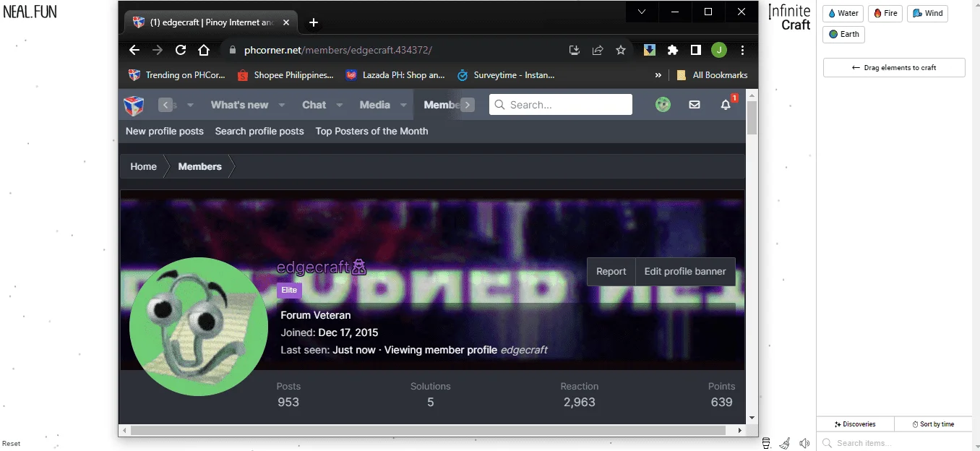Open All Bookmarks folder
The height and width of the screenshot is (451, 980).
coord(712,75)
